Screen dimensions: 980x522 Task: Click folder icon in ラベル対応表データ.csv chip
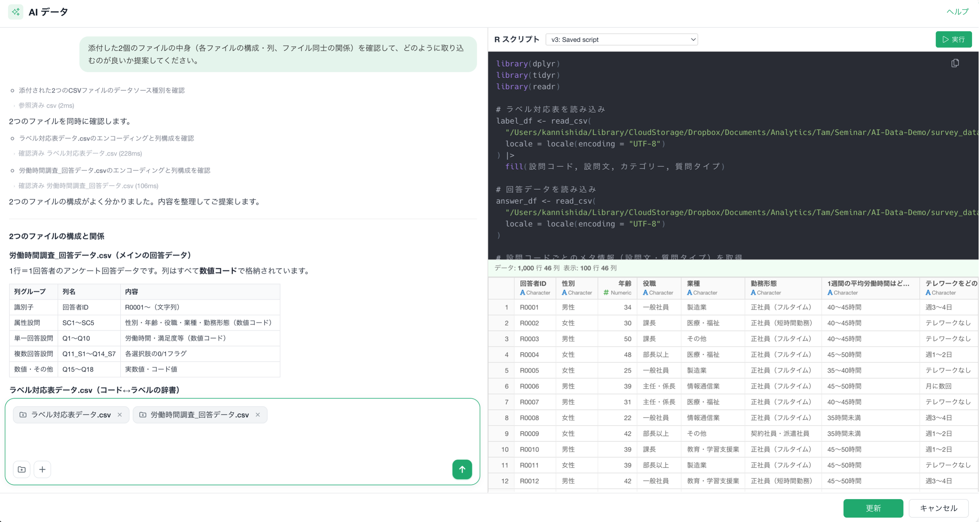(x=23, y=415)
